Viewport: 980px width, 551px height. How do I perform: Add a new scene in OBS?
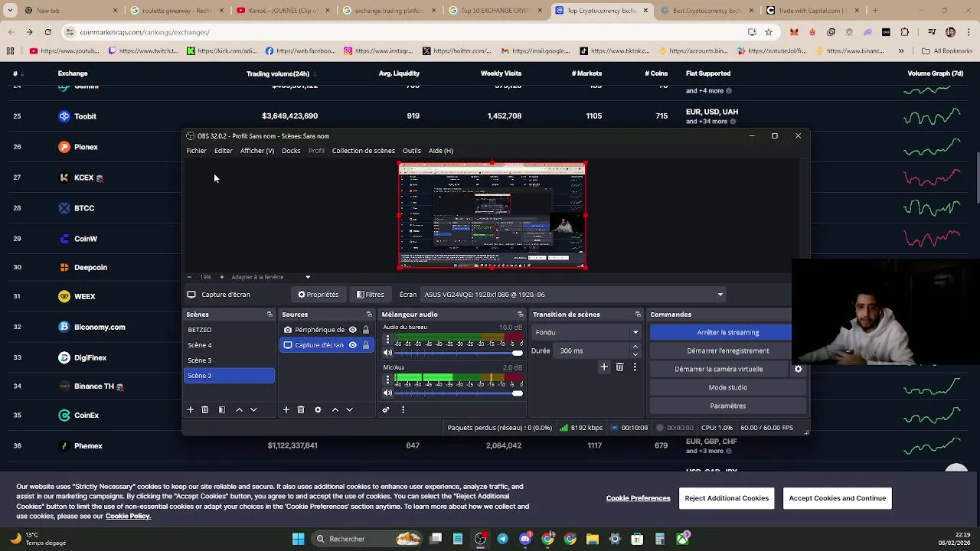[190, 410]
